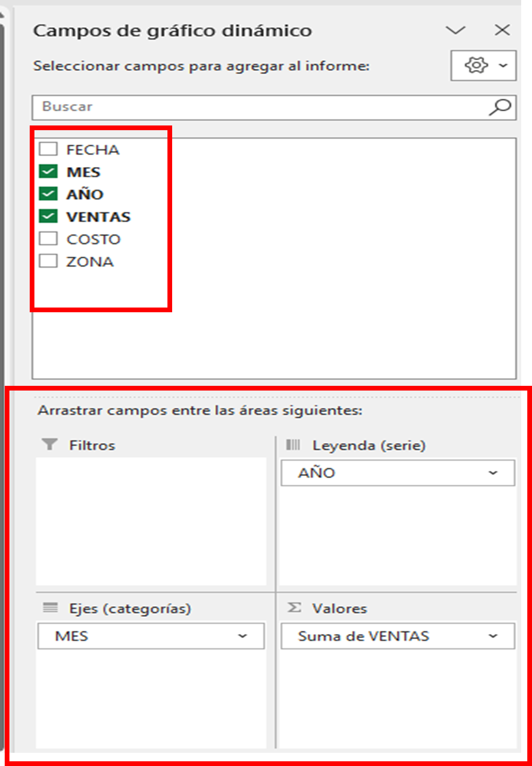Click the Ejes (categorías) rows icon

click(x=50, y=608)
